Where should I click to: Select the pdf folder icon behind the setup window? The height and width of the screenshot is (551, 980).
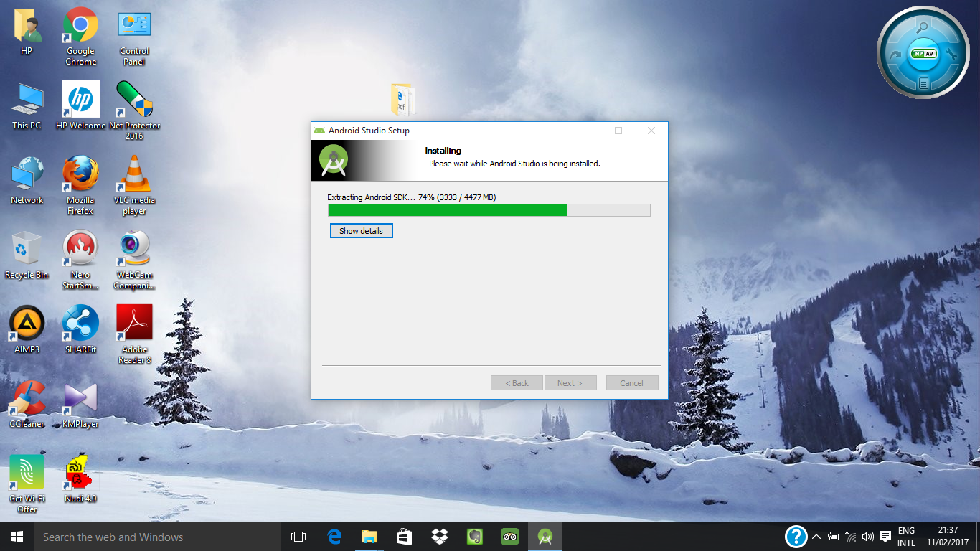pyautogui.click(x=402, y=99)
